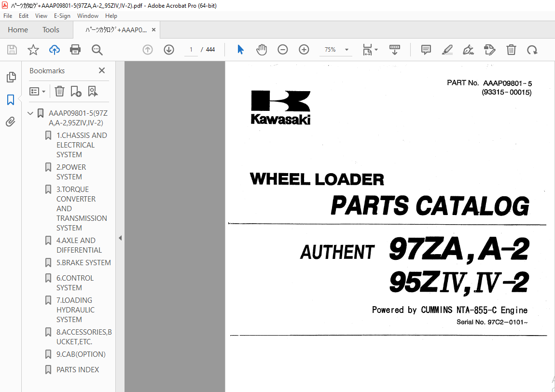Add file to starred with star icon
This screenshot has height=392, width=555.
click(x=33, y=50)
